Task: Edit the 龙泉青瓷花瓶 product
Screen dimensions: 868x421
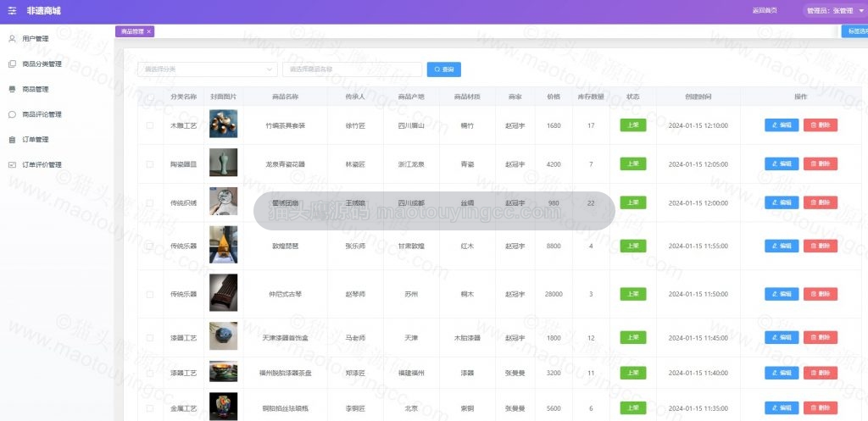Action: (782, 163)
